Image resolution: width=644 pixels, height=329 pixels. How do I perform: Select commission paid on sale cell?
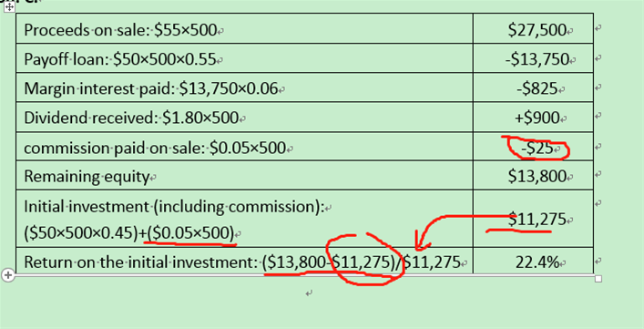[244, 147]
